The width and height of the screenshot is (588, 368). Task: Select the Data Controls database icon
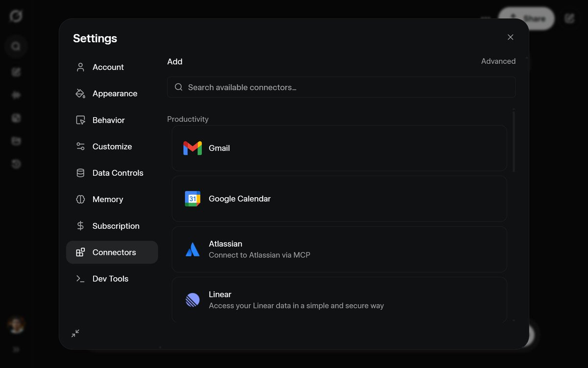pos(80,173)
